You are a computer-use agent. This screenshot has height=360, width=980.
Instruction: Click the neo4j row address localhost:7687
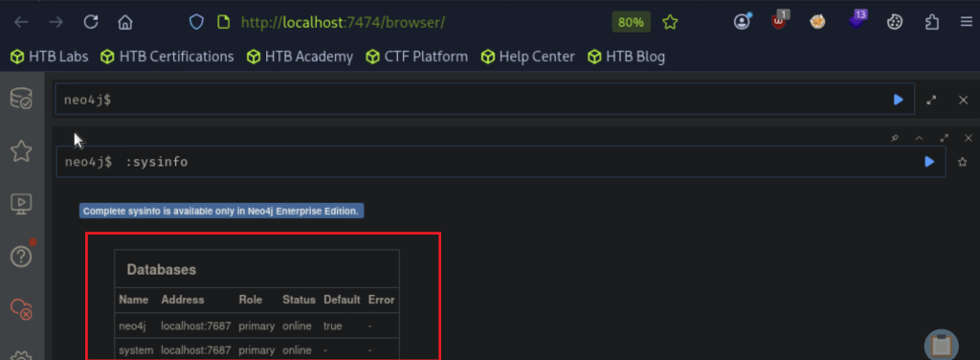tap(196, 326)
